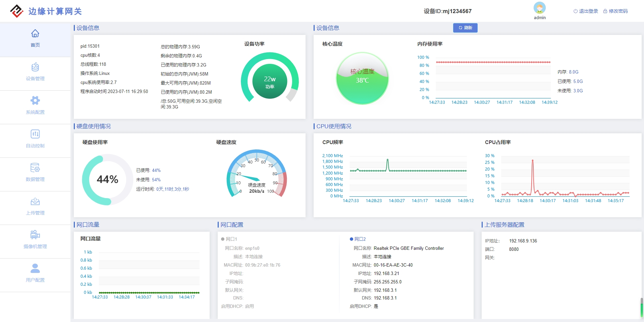Click the edge gateway logo icon
This screenshot has height=322, width=644.
pos(17,11)
